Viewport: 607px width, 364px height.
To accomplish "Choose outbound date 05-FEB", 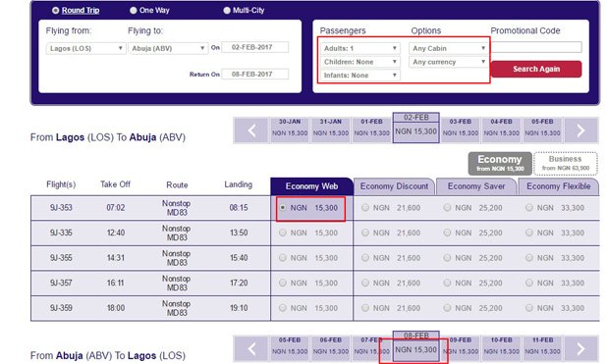I will (542, 130).
